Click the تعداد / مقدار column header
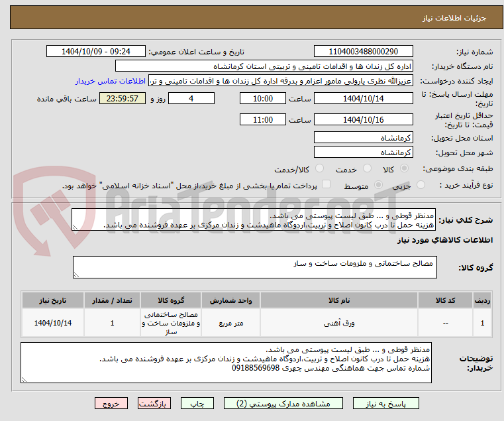 (112, 300)
